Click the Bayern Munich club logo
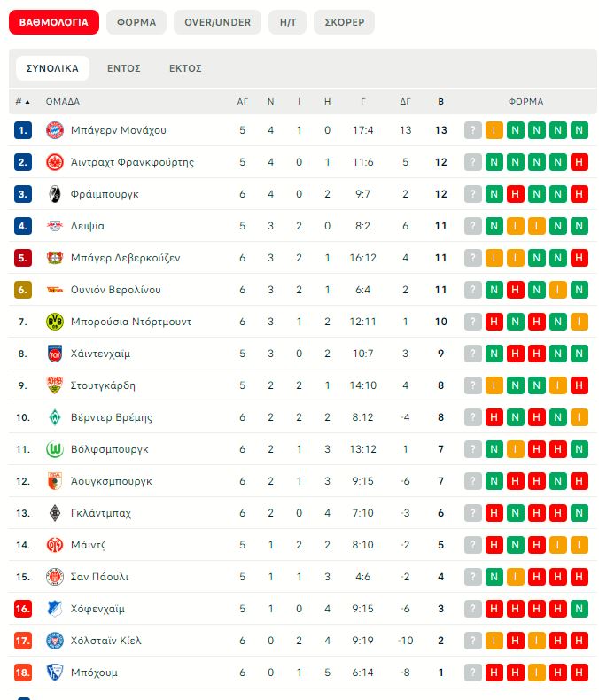599x700 pixels. tap(55, 130)
